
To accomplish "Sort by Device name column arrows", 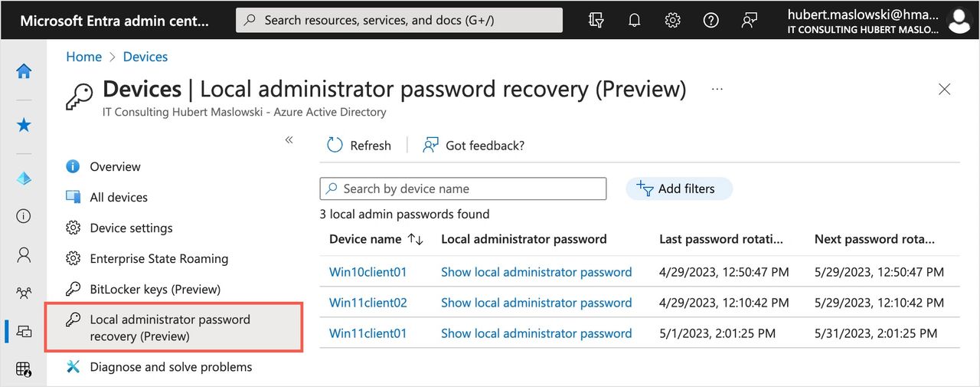I will 416,239.
